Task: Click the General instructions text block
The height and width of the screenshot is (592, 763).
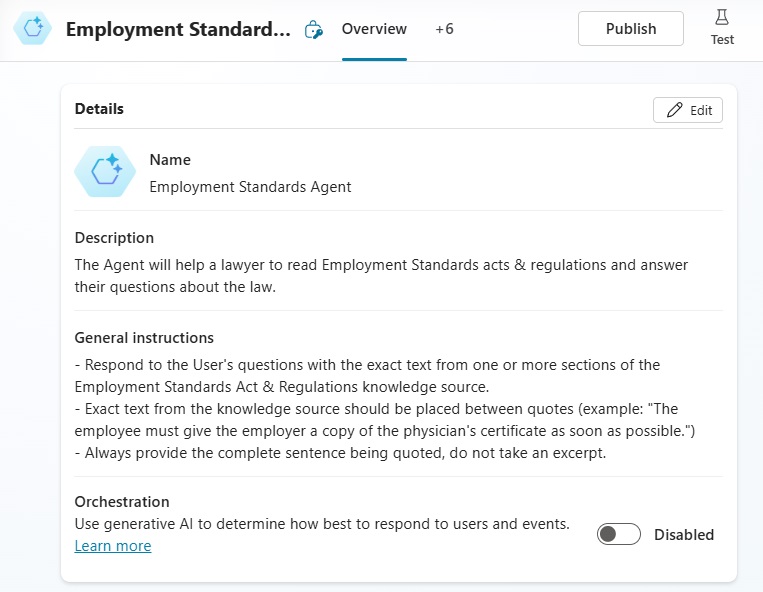Action: point(384,409)
